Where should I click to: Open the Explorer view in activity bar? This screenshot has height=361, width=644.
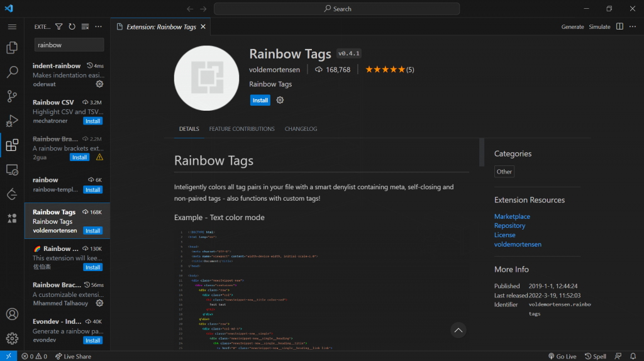[x=11, y=48]
